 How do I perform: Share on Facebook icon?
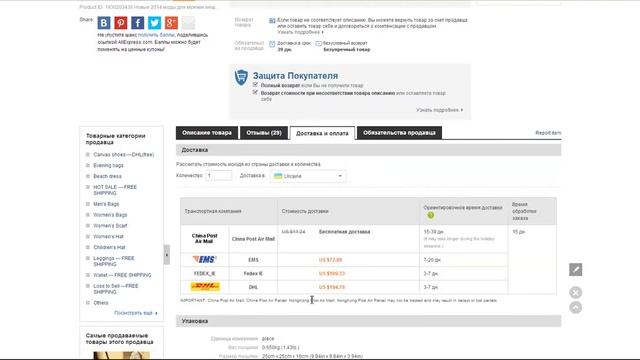click(x=138, y=23)
